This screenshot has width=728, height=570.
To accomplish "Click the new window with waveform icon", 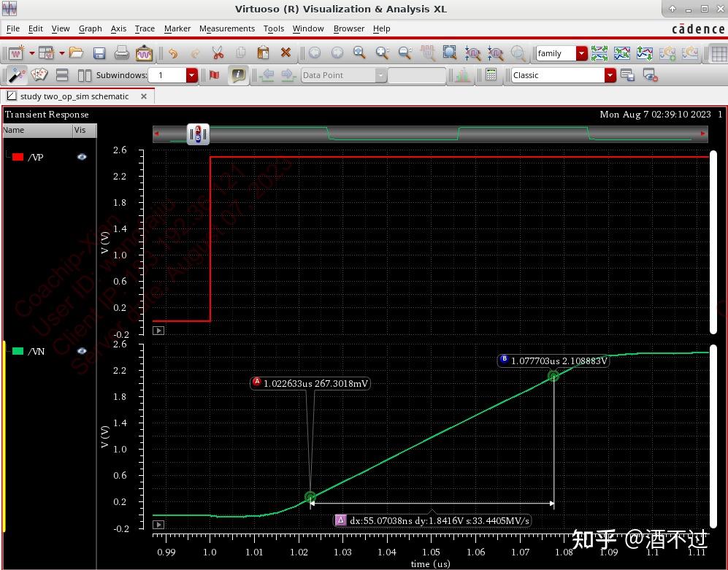I will 16,53.
